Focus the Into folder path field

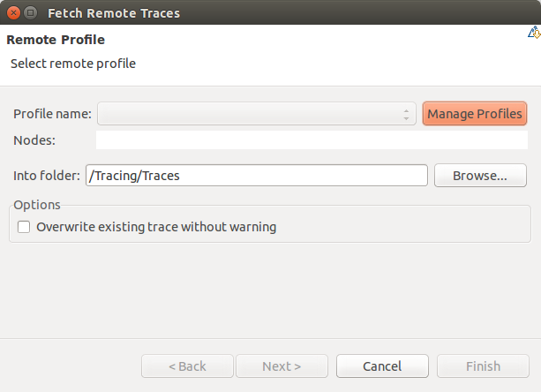point(257,176)
